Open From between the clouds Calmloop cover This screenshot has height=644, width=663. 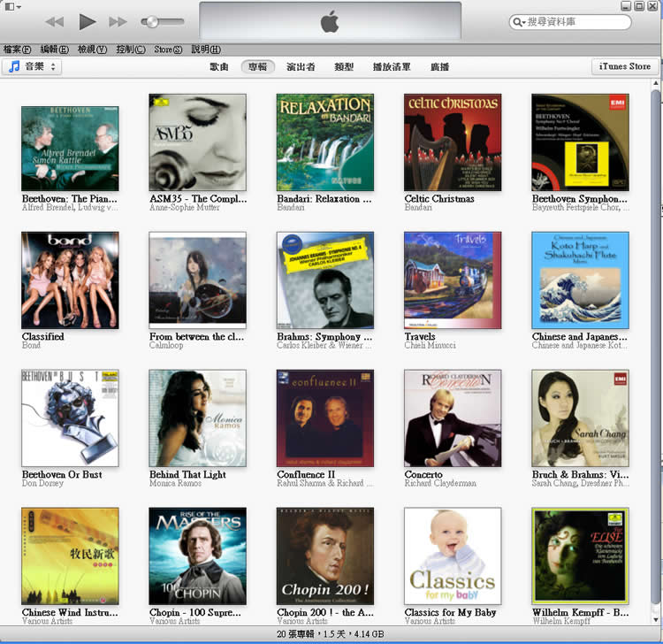coord(197,280)
